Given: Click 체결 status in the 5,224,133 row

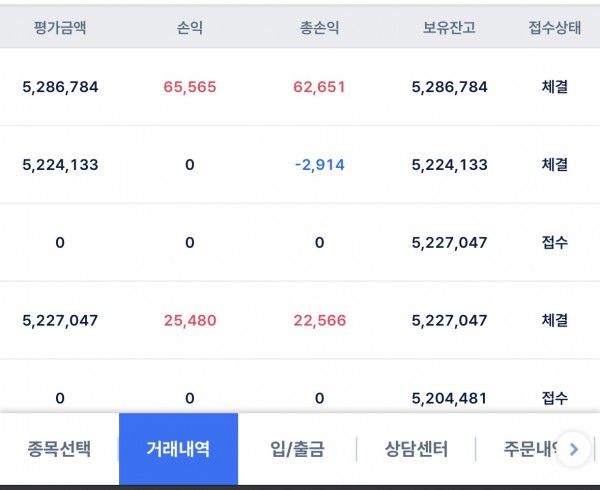Looking at the screenshot, I should click(x=555, y=165).
